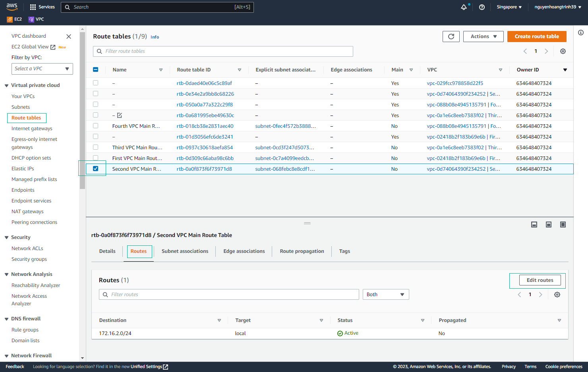Select row rtb-0e34e2a9bb8c68226 checkbox
The width and height of the screenshot is (588, 372).
point(95,94)
